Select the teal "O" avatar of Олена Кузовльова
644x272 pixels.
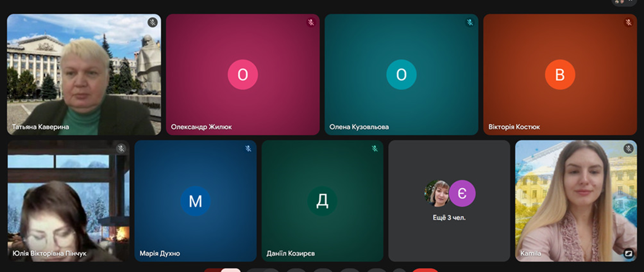tap(401, 75)
